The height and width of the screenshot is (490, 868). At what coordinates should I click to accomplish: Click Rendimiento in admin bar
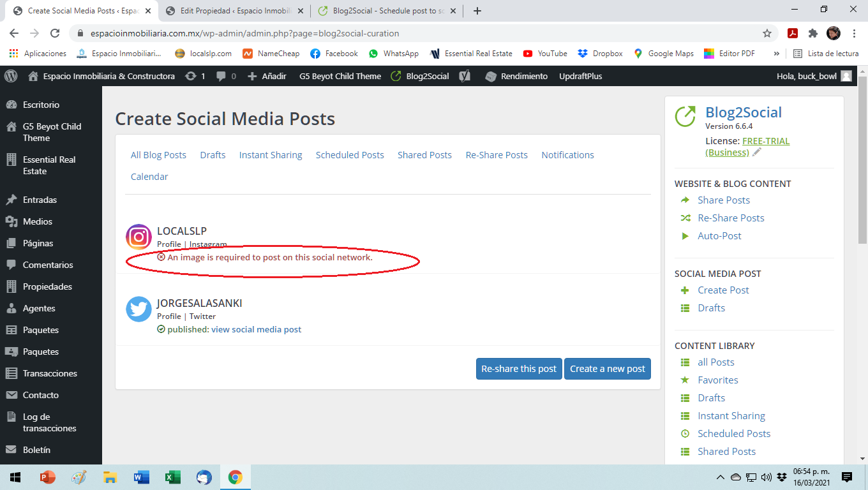pos(516,76)
